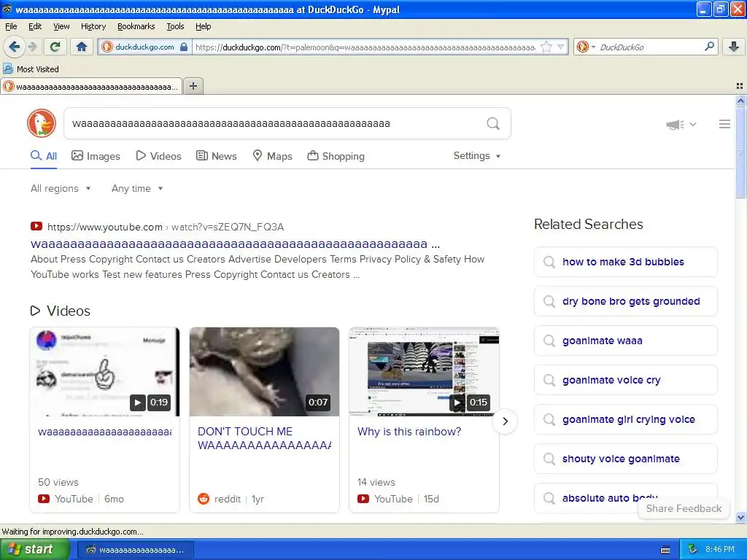This screenshot has width=747, height=560.
Task: Select the All results tab
Action: 44,156
